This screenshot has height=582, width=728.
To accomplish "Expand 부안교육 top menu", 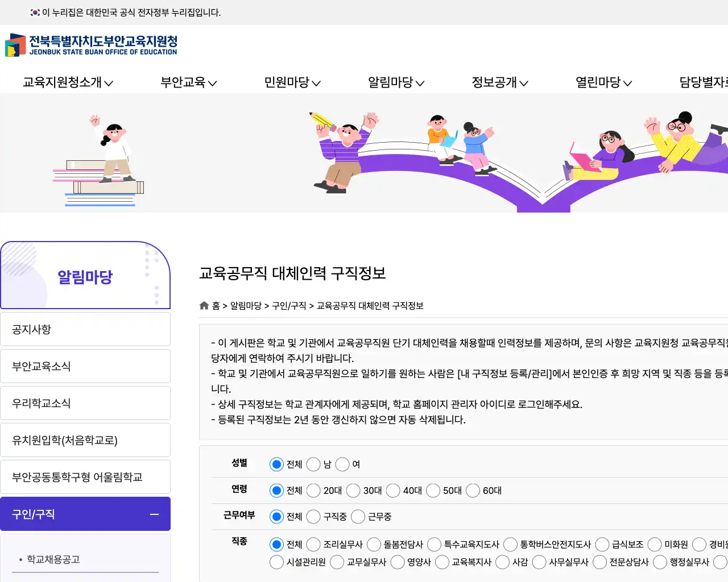I will click(x=189, y=82).
